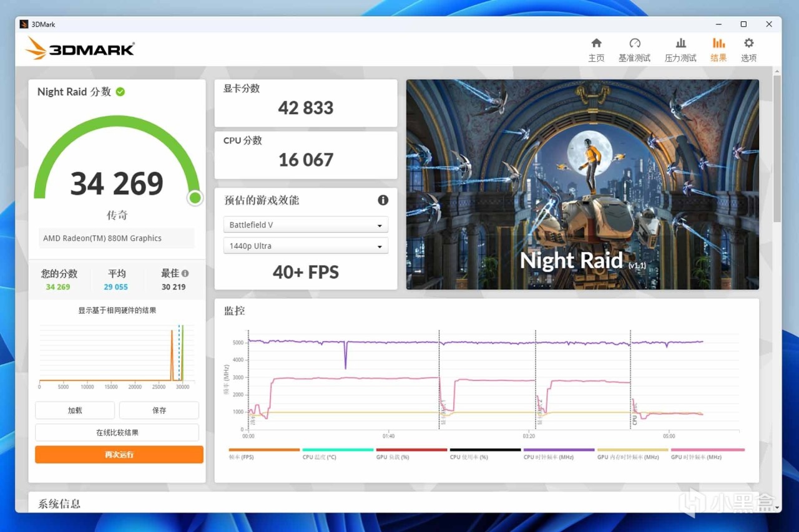
Task: Open the 压力测试 stress test tab
Action: pyautogui.click(x=680, y=50)
